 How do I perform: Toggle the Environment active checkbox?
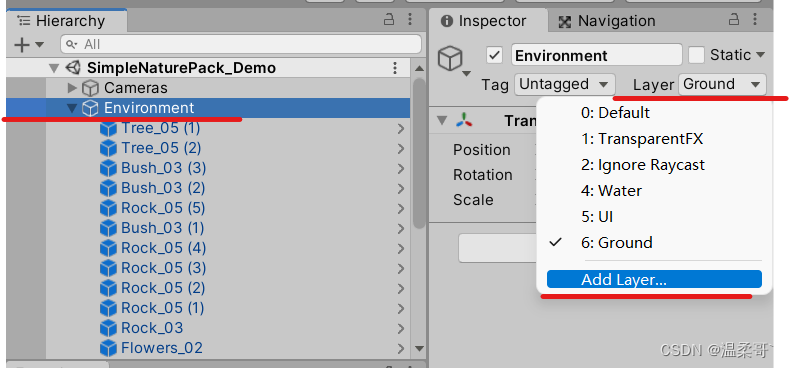495,55
